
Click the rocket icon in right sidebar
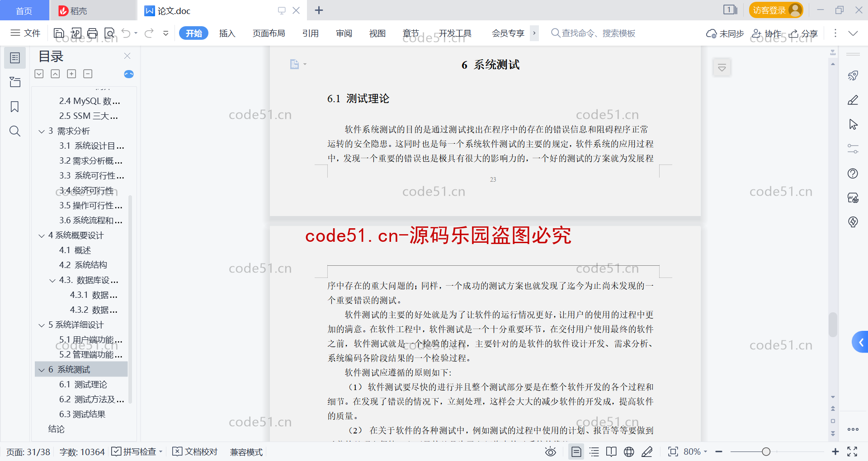(x=853, y=75)
